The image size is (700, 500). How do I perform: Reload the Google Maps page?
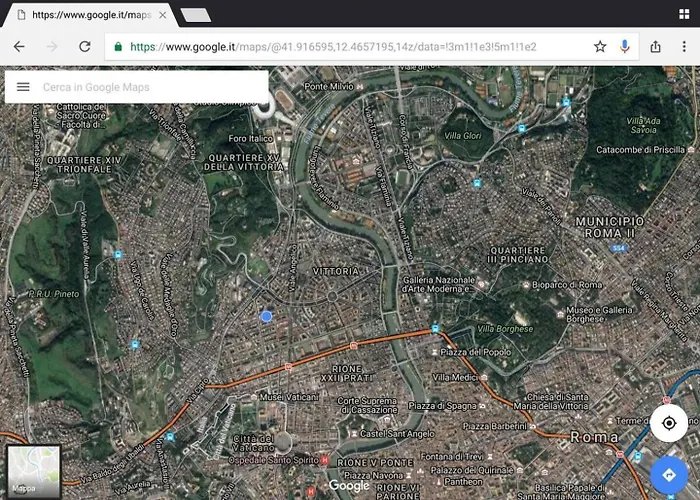pyautogui.click(x=85, y=46)
